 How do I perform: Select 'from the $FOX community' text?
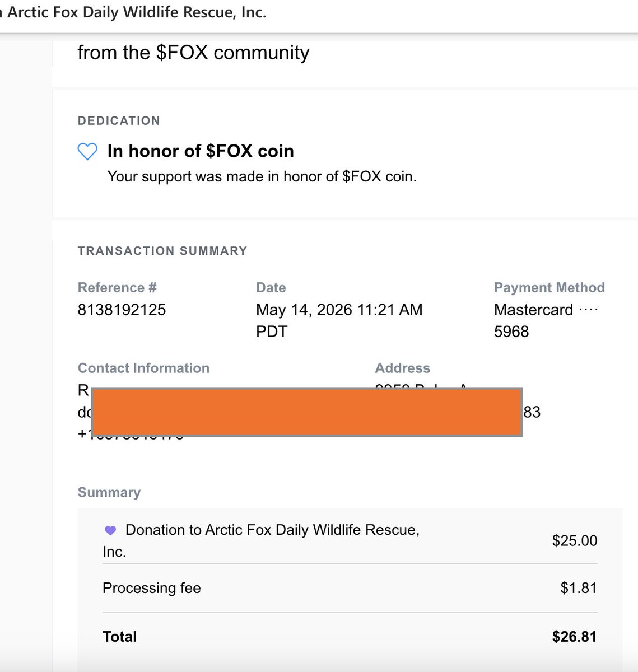[193, 52]
